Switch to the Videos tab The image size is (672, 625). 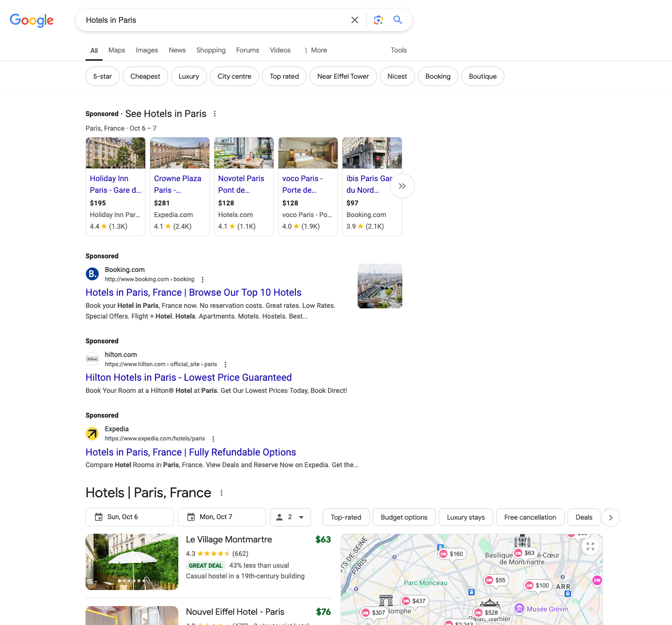[x=280, y=50]
